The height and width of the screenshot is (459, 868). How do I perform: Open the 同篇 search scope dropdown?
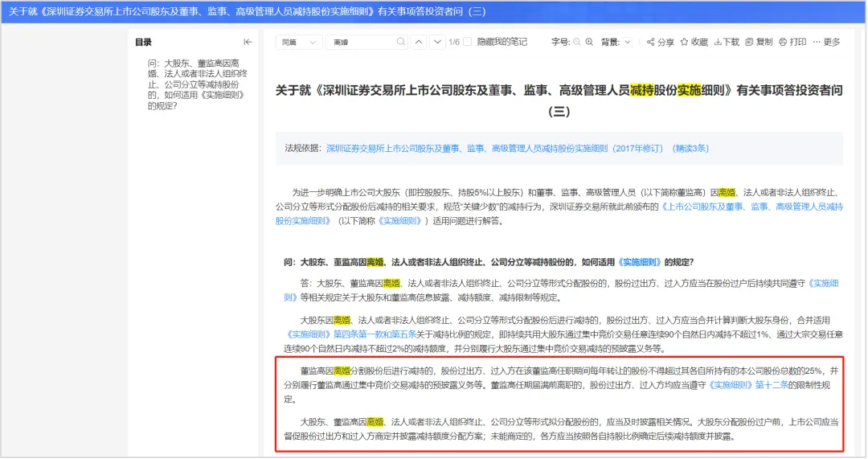click(x=299, y=42)
